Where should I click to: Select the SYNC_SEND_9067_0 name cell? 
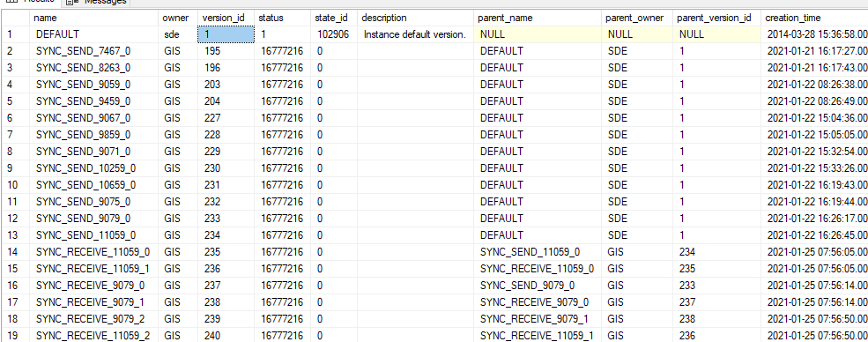pos(93,118)
